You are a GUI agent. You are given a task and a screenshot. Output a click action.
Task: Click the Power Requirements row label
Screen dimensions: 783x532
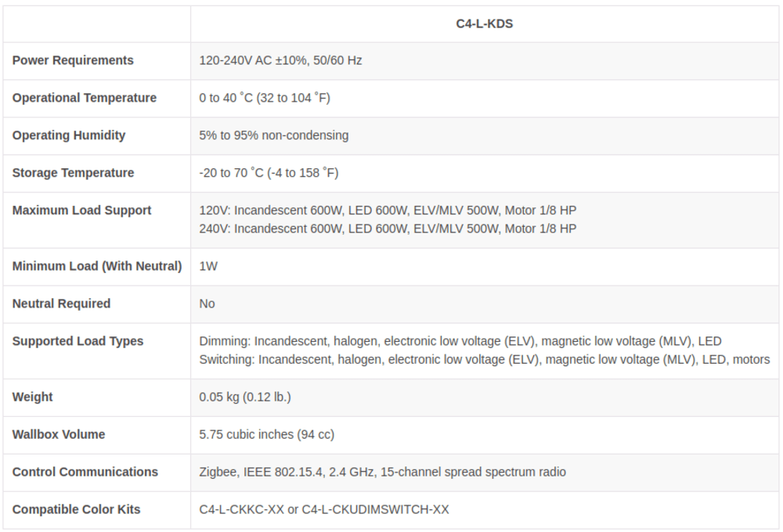tap(73, 60)
